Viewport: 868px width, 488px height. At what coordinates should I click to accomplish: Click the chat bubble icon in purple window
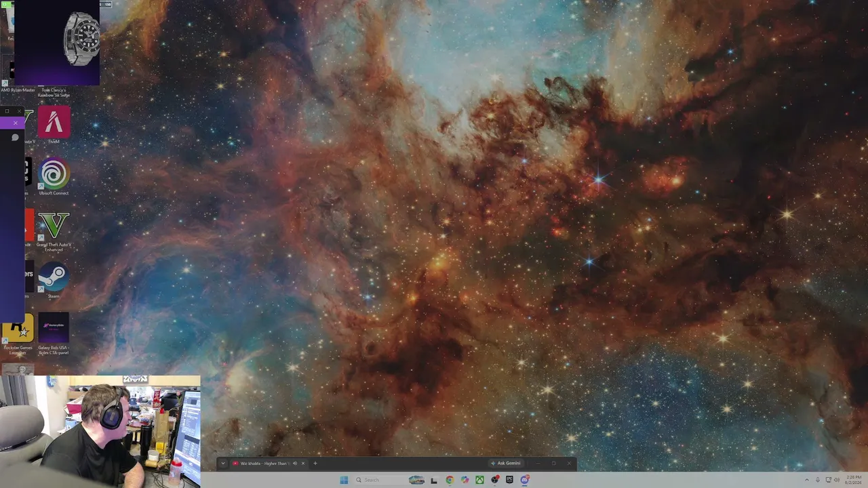[15, 138]
